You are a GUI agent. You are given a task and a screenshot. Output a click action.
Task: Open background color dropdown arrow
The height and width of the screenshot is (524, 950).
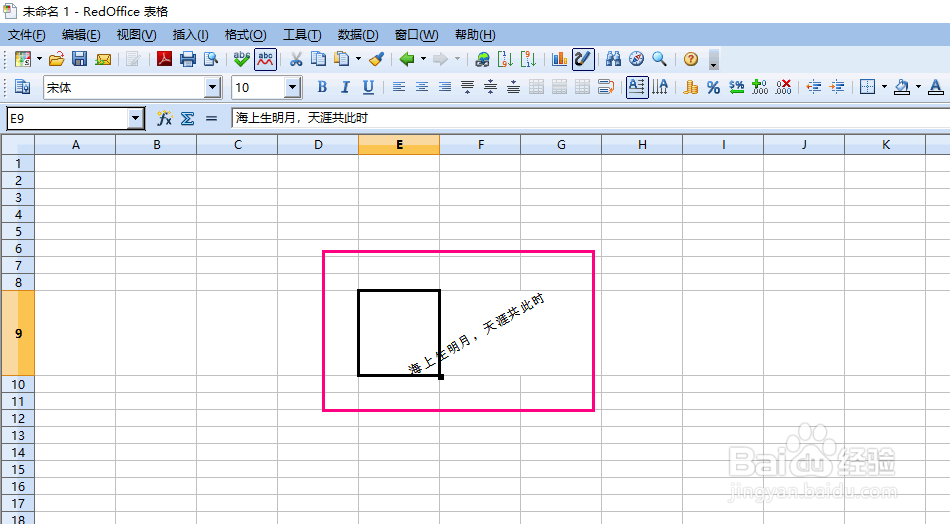tap(918, 87)
